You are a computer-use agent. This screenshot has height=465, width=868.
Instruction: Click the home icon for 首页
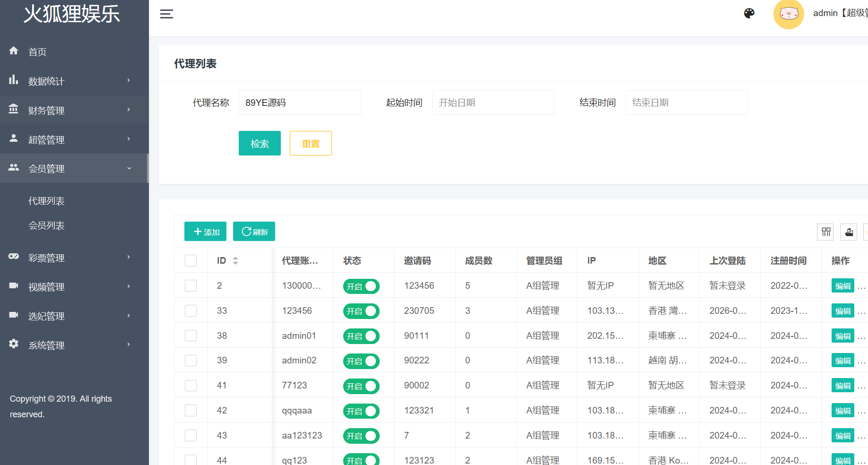click(14, 51)
